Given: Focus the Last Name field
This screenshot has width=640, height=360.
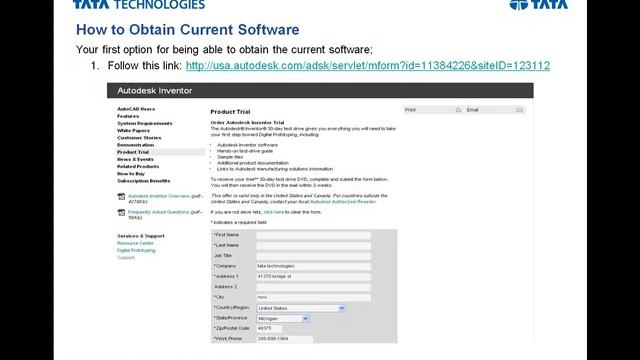Looking at the screenshot, I should tap(313, 246).
